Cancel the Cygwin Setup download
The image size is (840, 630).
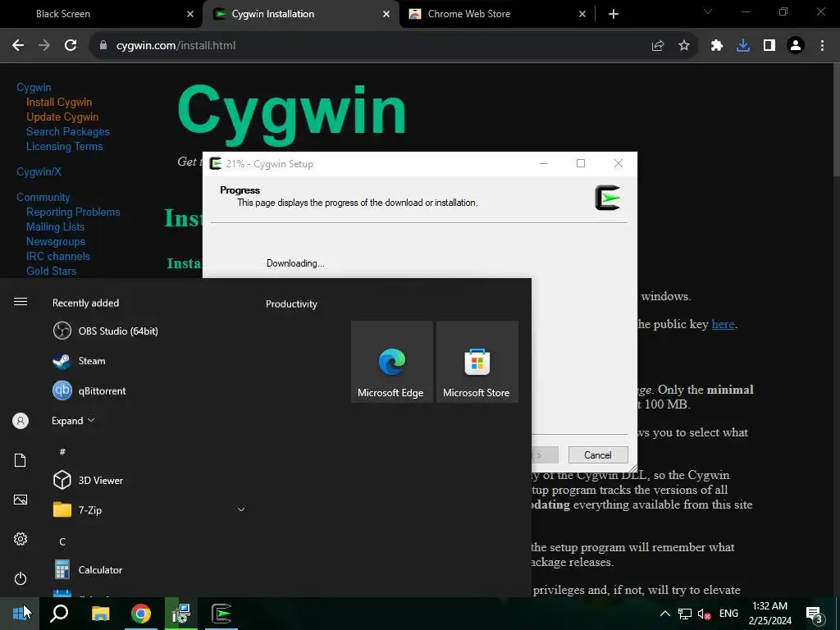(x=598, y=454)
